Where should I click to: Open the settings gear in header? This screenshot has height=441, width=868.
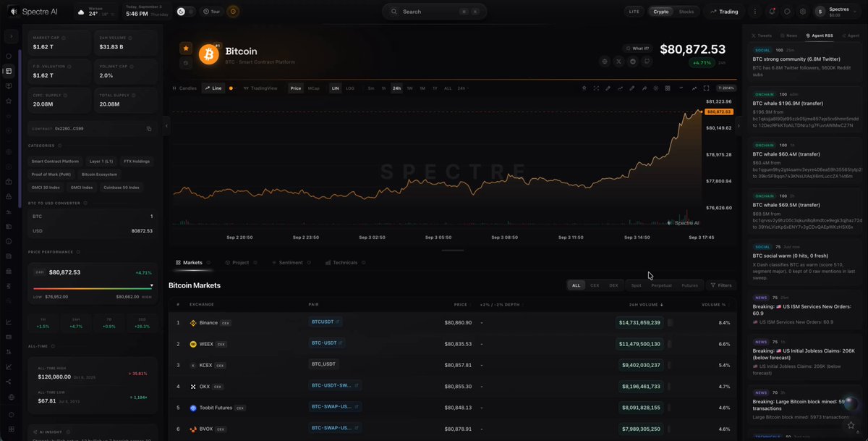(803, 12)
